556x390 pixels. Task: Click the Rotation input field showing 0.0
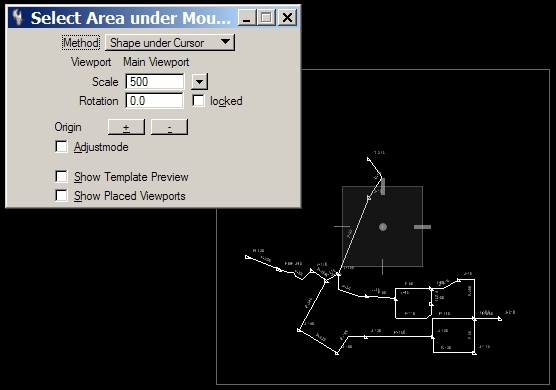point(155,101)
